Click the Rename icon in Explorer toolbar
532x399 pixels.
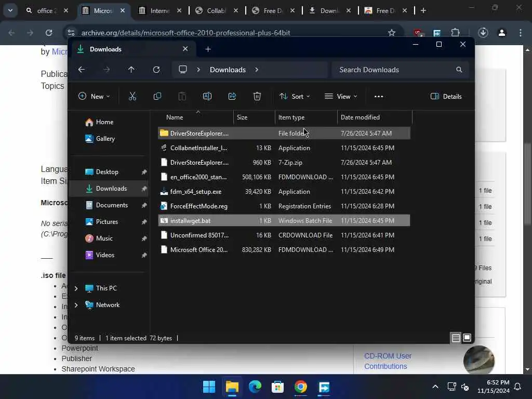(207, 96)
